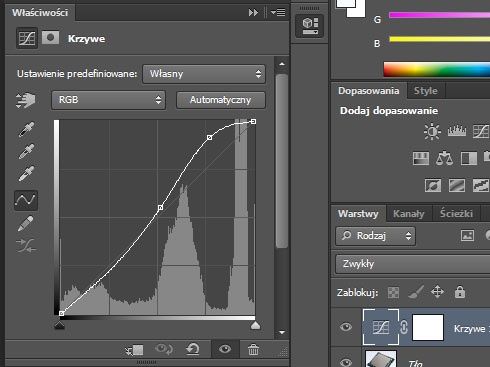490x367 pixels.
Task: Add a Levels adjustment histogram icon
Action: coord(457,131)
